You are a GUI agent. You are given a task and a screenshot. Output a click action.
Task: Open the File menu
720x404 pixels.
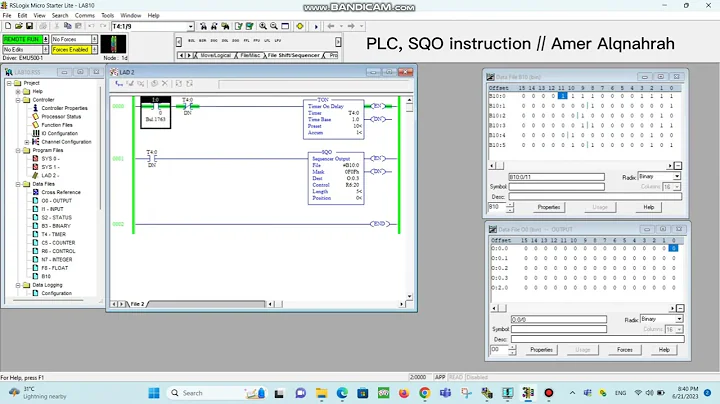[7, 15]
